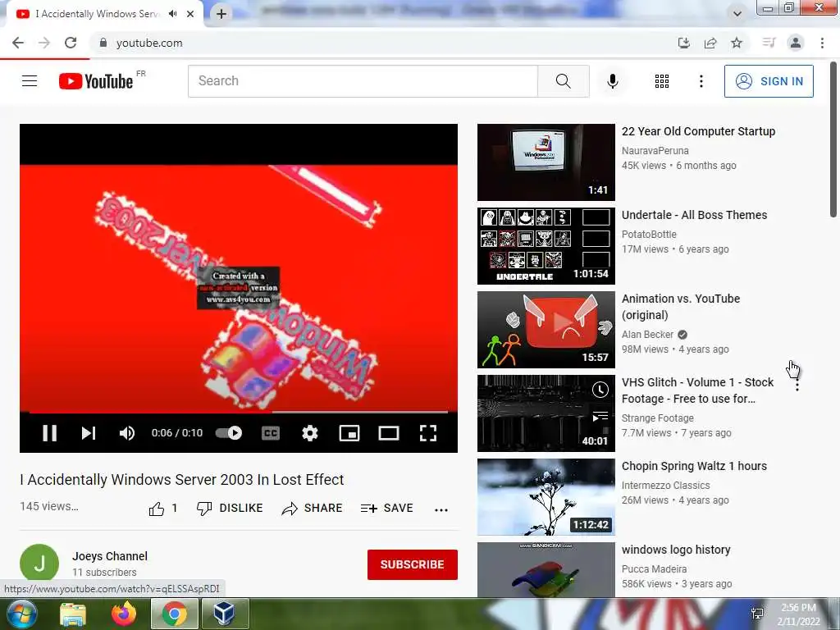
Task: Click the search magnifier button
Action: (x=563, y=81)
